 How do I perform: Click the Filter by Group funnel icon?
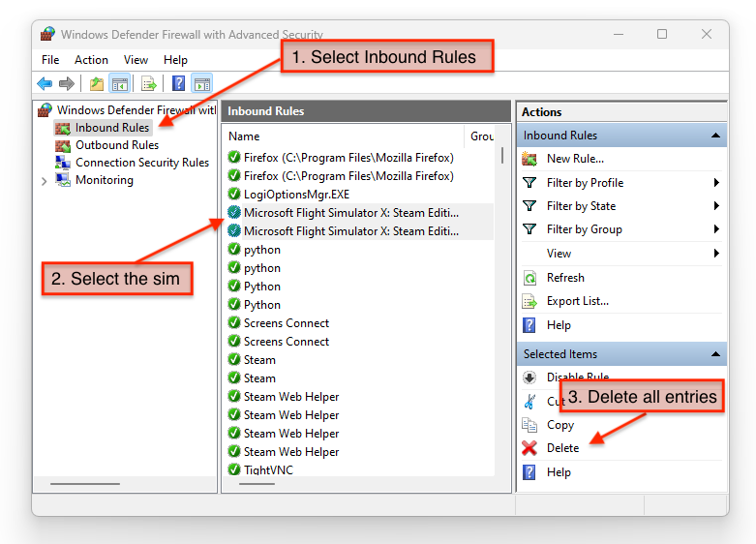(x=529, y=229)
